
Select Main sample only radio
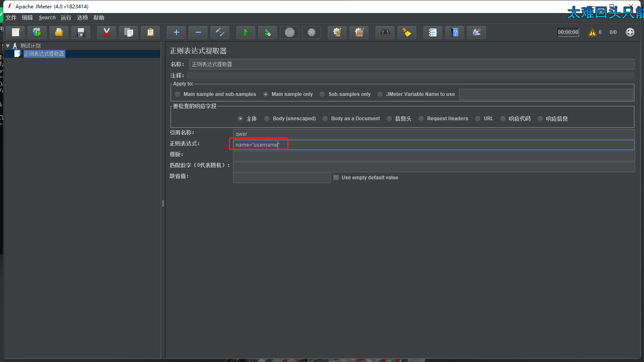(x=266, y=94)
